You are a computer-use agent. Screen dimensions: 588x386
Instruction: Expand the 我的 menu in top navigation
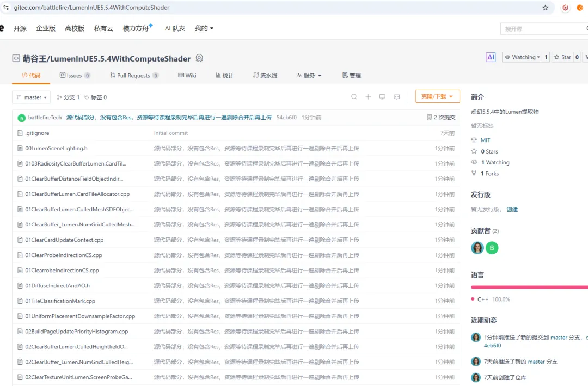[x=204, y=28]
